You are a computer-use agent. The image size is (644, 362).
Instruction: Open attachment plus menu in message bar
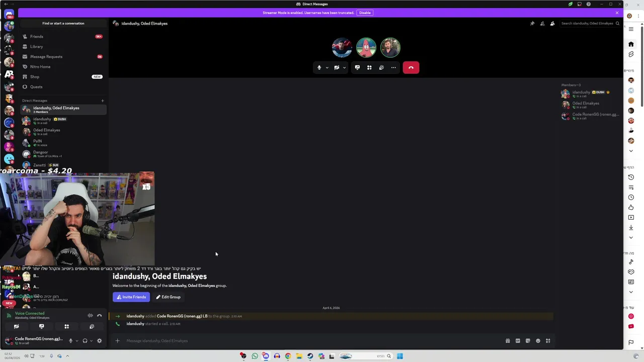(x=117, y=341)
